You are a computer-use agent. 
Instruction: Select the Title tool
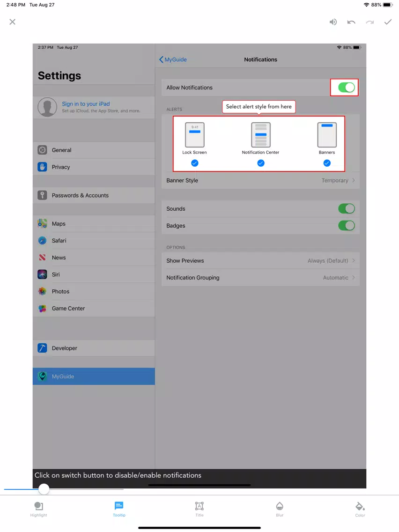tap(199, 509)
